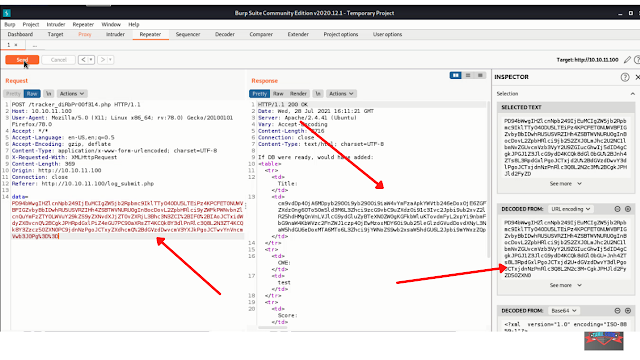Switch to the Target tab
This screenshot has height=360, width=640.
56,34
